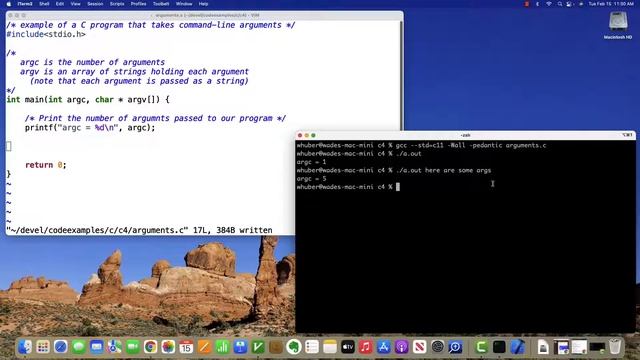Open the Scripts menu
Viewport: 640px width, 360px height.
[x=117, y=4]
